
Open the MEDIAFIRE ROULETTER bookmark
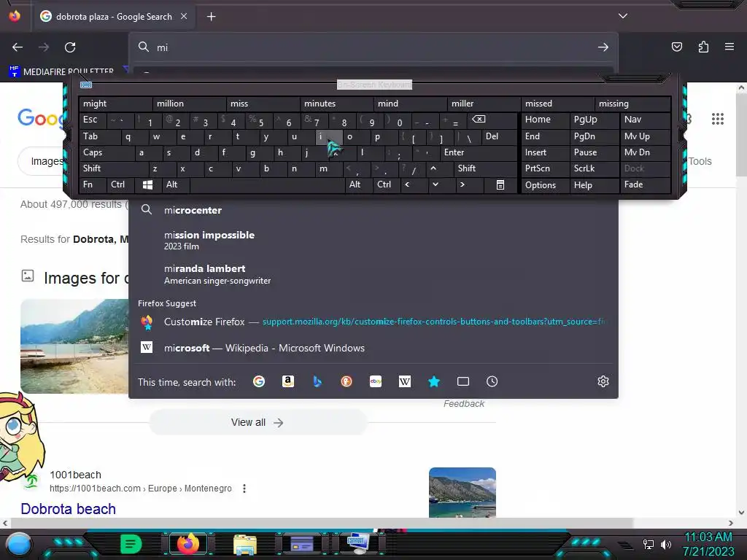(x=61, y=72)
